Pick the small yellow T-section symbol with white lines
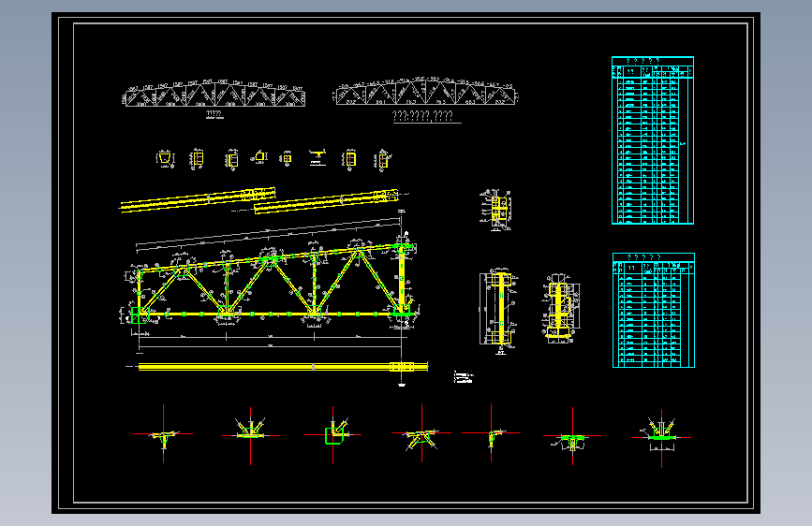 click(317, 157)
